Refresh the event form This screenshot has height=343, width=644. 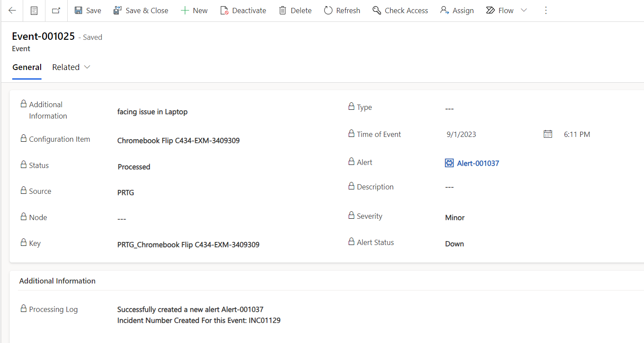pyautogui.click(x=342, y=10)
